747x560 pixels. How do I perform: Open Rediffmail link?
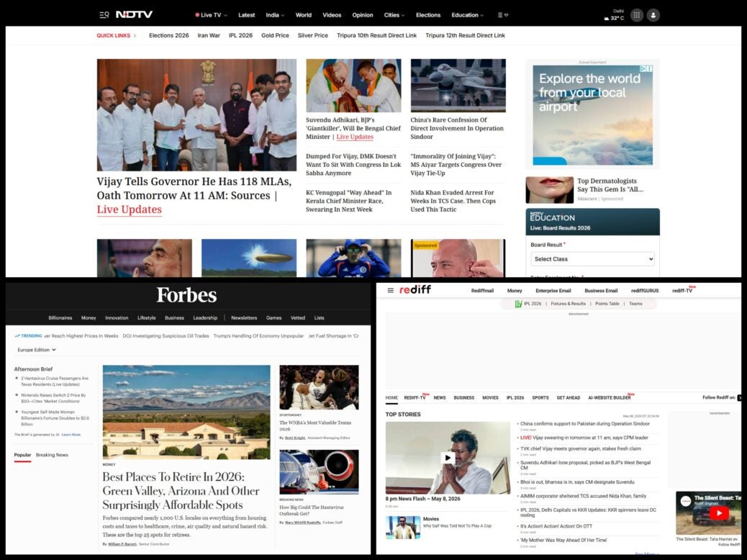coord(482,291)
